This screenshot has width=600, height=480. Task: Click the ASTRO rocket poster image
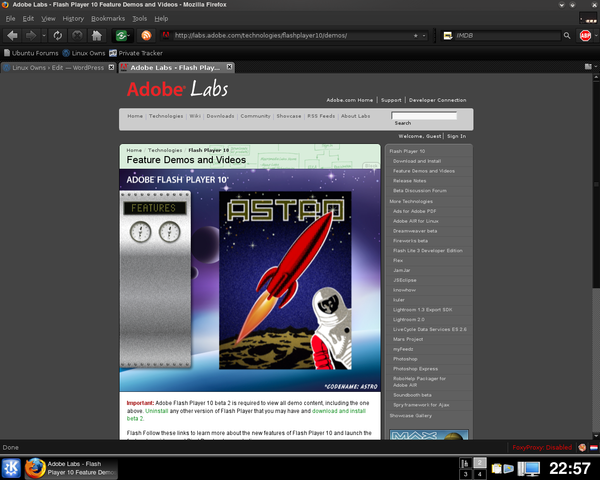[285, 280]
